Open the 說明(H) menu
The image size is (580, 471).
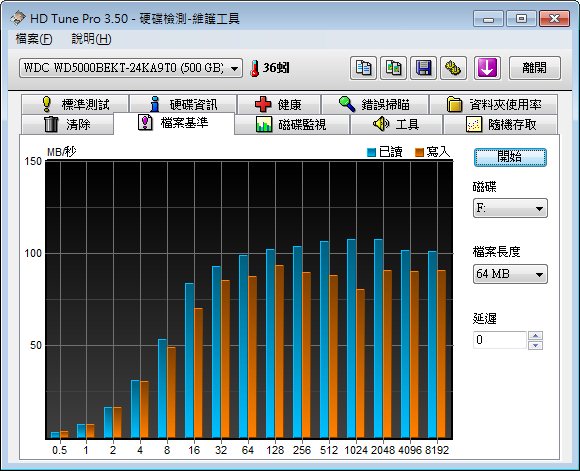coord(91,39)
